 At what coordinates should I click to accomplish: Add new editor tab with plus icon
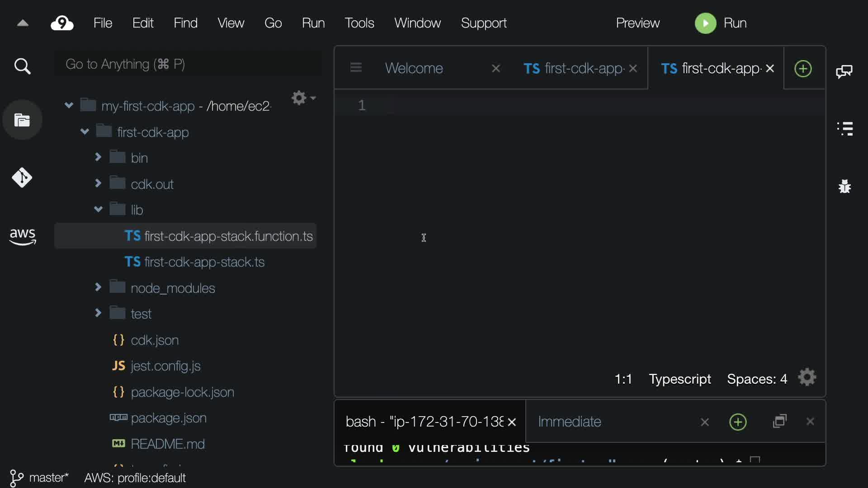tap(803, 69)
